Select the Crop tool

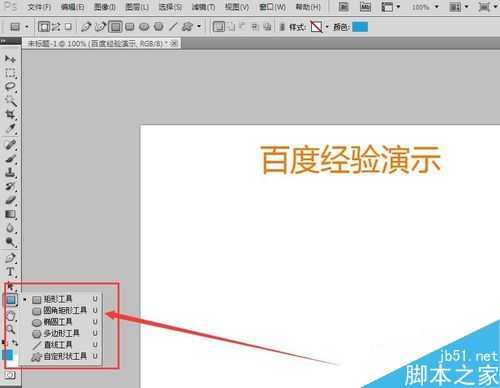click(10, 115)
